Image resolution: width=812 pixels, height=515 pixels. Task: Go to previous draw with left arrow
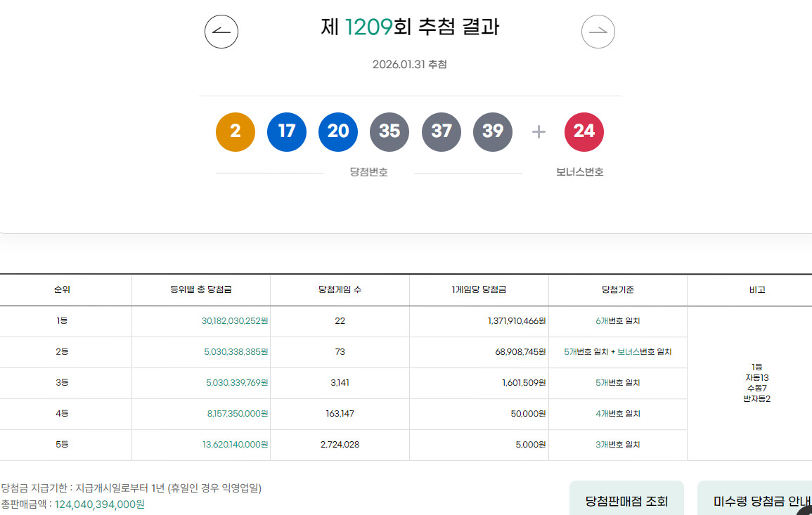tap(221, 32)
